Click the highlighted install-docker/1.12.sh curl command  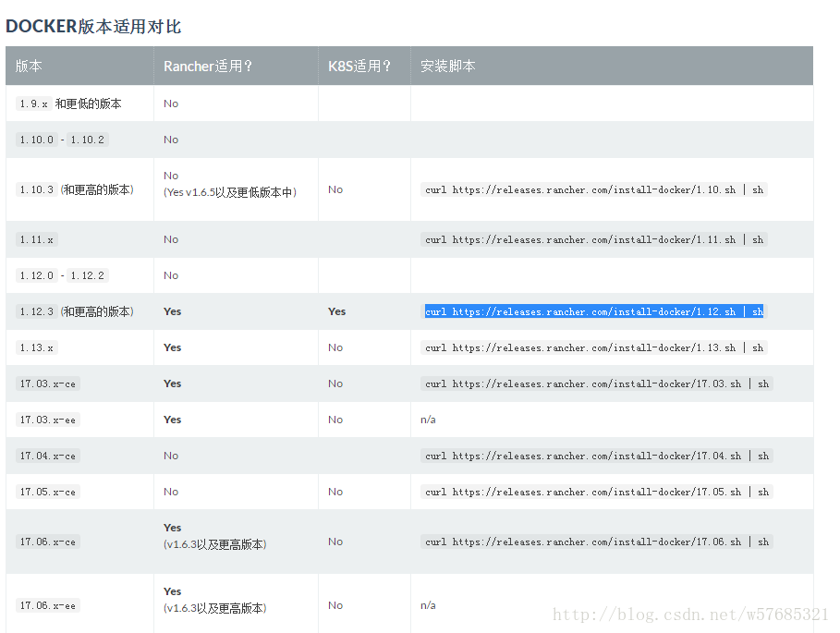[594, 311]
